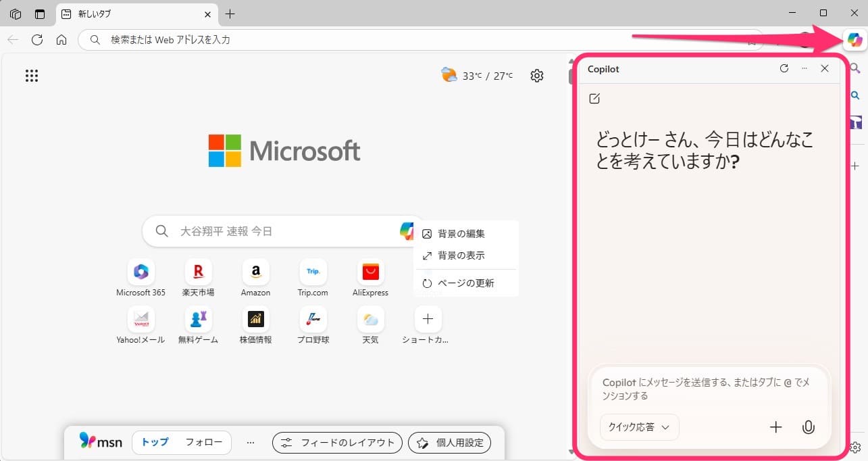Click the msn logo
Screen dimensions: 868x461
click(x=101, y=442)
